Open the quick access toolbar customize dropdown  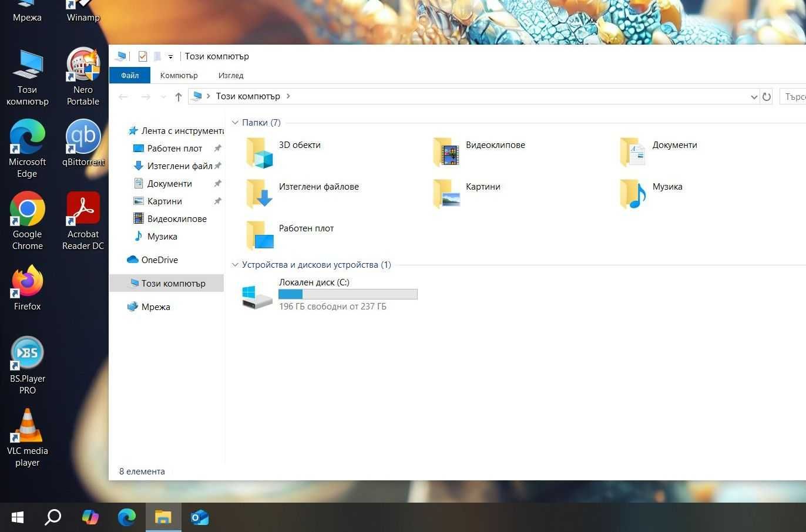click(170, 57)
